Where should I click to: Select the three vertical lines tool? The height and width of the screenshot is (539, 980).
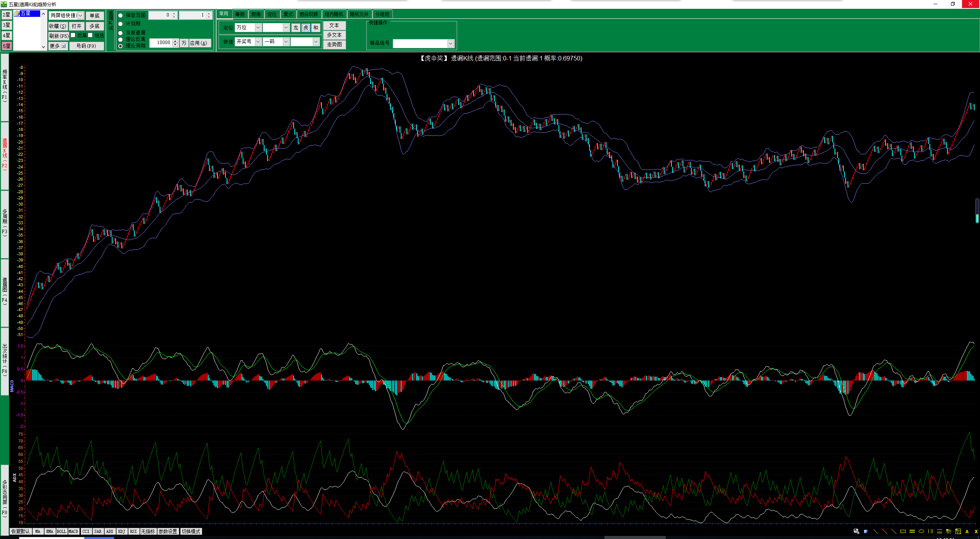930,531
